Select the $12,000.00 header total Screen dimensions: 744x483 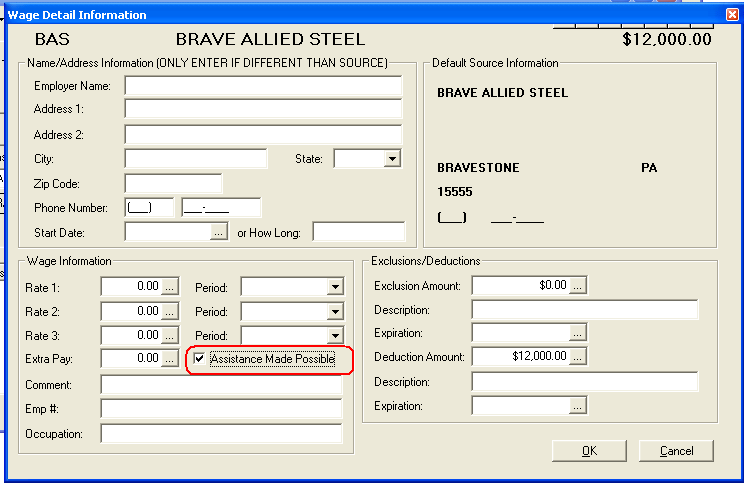[x=667, y=39]
